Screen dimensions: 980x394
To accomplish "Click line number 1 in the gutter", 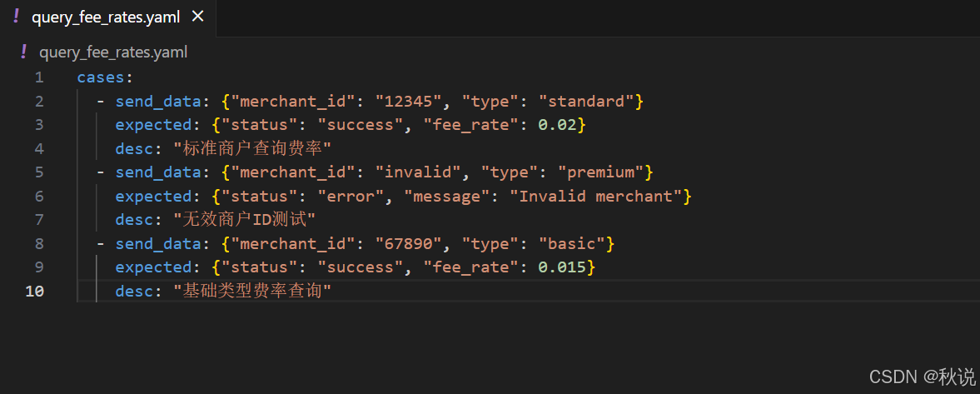I will pyautogui.click(x=39, y=77).
